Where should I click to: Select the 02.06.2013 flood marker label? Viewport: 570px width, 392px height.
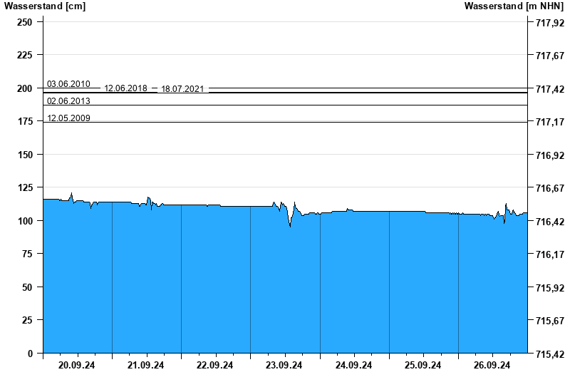point(68,100)
